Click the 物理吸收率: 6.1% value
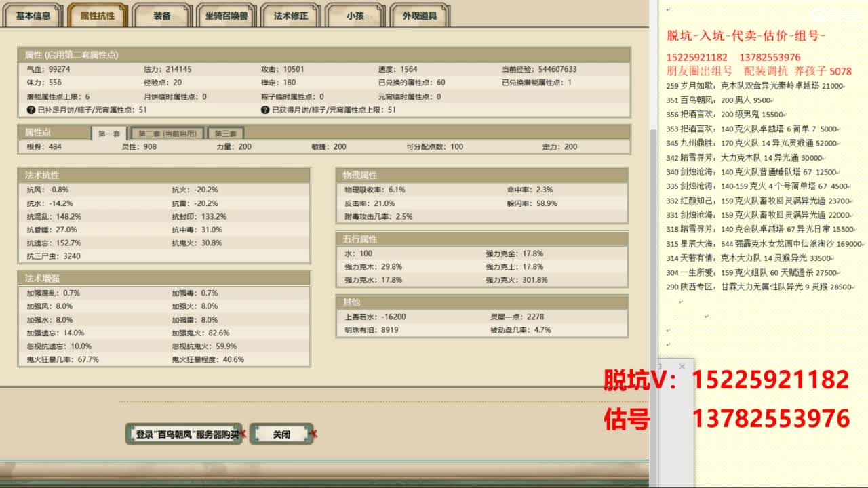Image resolution: width=868 pixels, height=488 pixels. [374, 190]
